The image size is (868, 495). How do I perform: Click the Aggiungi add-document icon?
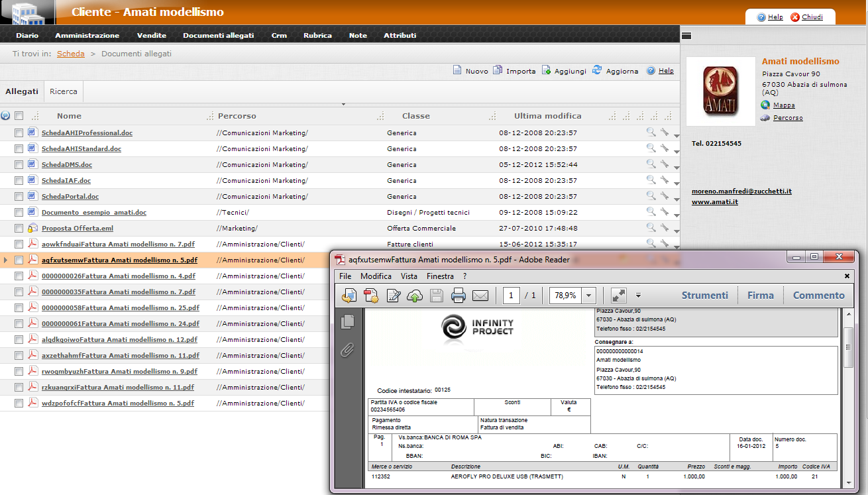click(547, 70)
